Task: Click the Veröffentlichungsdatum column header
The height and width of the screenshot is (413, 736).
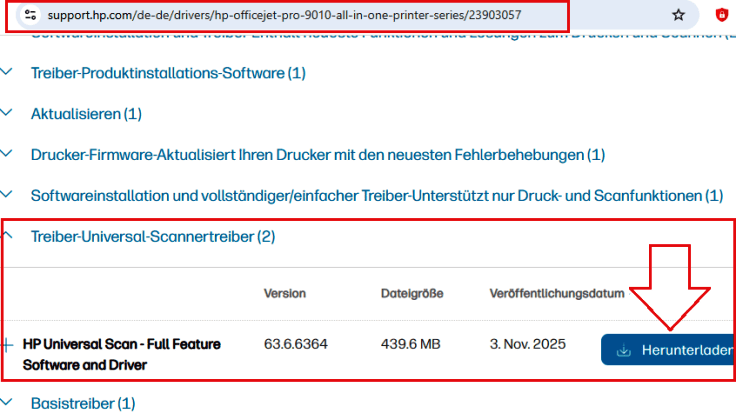Action: (x=557, y=293)
